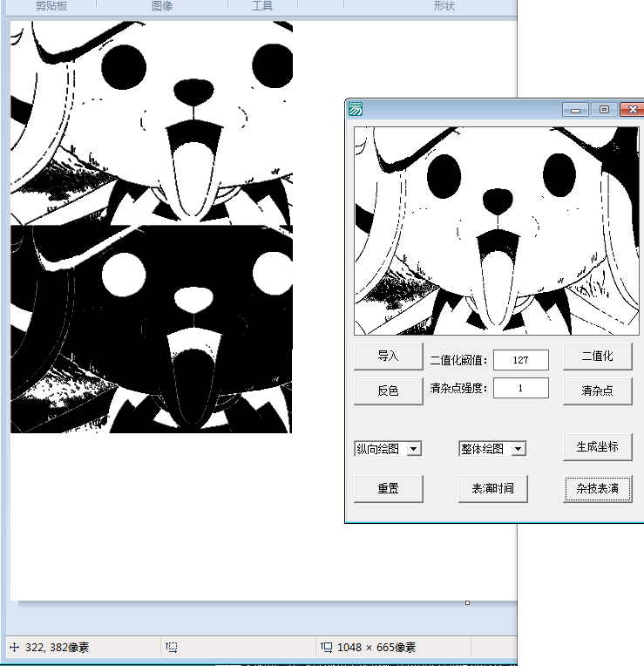Click the canvas resize handle at bottom of Paint
Screen dimensions: 644x666
(467, 602)
